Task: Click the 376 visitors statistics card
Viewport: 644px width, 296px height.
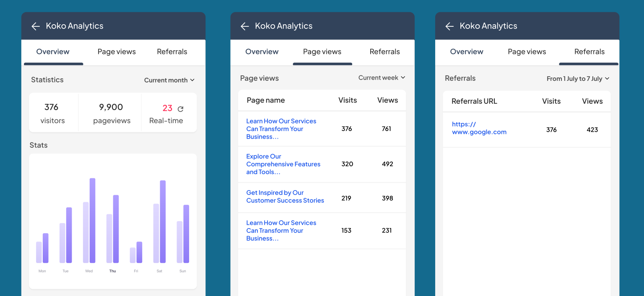Action: [53, 112]
